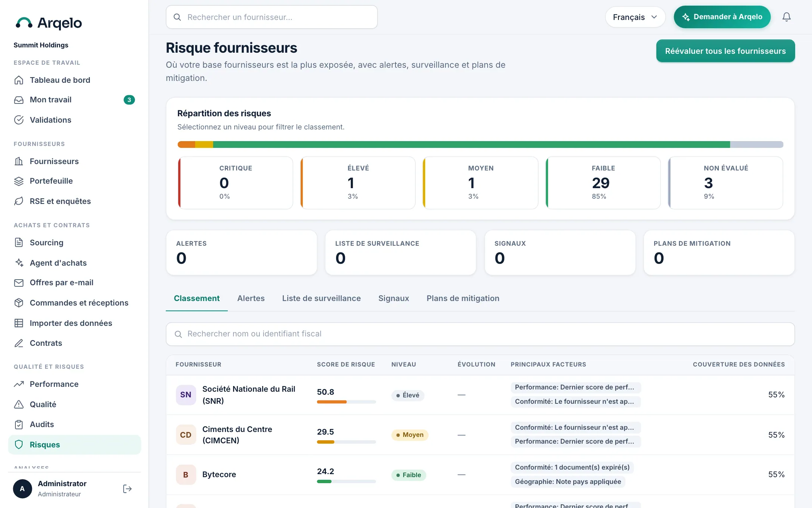Open the Français language dropdown
Viewport: 812px width, 508px height.
coord(635,17)
